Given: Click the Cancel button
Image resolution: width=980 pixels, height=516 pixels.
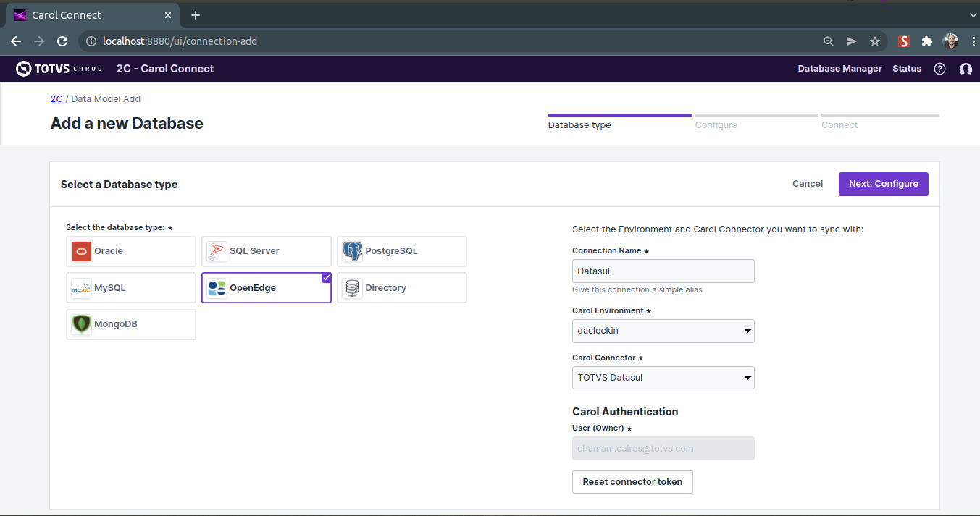Looking at the screenshot, I should [x=808, y=184].
